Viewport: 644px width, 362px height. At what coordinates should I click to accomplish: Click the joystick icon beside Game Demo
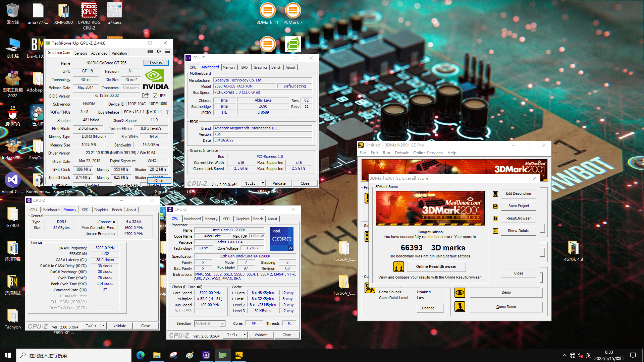460,307
